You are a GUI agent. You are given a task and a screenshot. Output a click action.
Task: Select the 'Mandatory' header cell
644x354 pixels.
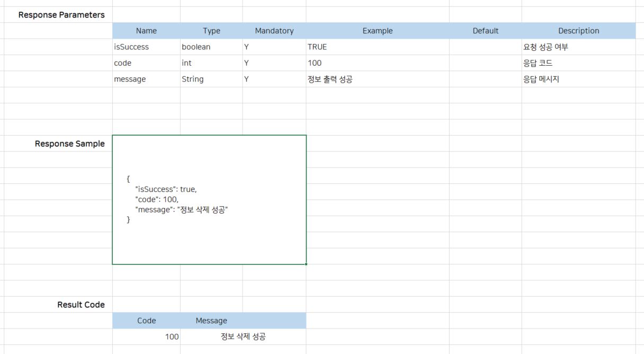click(274, 31)
